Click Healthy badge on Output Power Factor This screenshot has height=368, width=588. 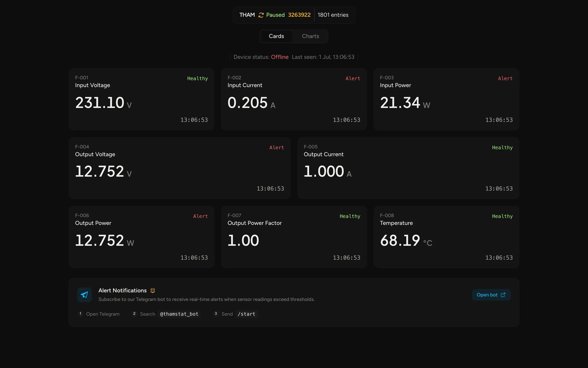pyautogui.click(x=350, y=216)
